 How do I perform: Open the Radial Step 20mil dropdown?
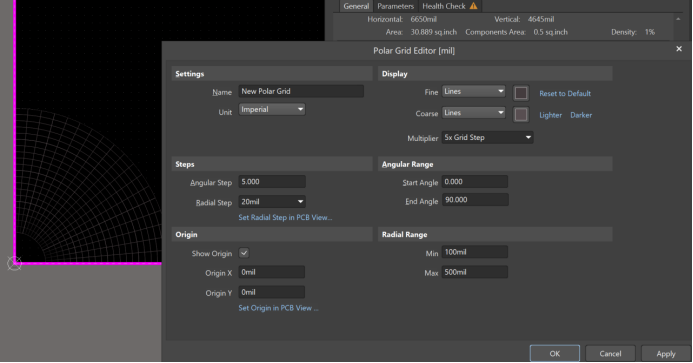pos(272,202)
